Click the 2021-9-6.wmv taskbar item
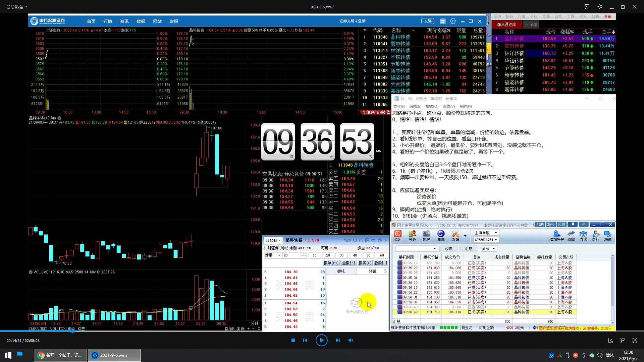 [114, 355]
